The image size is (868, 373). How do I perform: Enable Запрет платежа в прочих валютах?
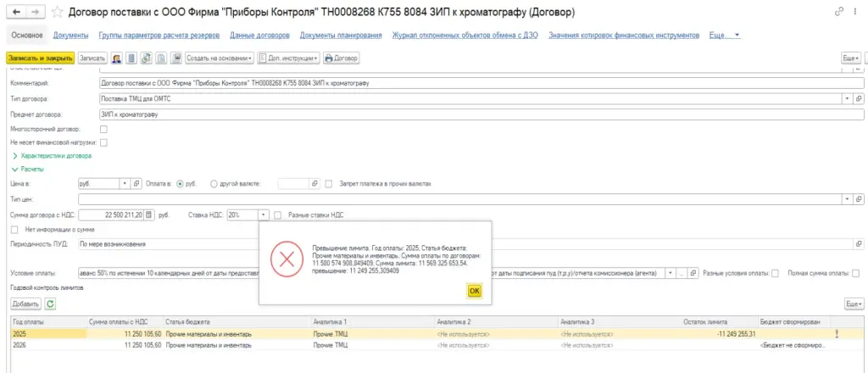(329, 184)
